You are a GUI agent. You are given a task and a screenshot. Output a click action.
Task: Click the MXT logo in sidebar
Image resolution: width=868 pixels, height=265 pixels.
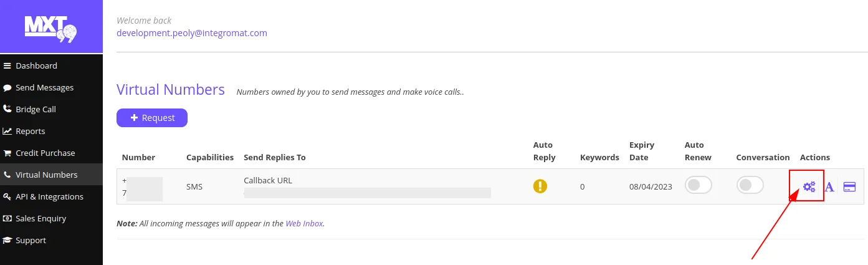pos(51,27)
